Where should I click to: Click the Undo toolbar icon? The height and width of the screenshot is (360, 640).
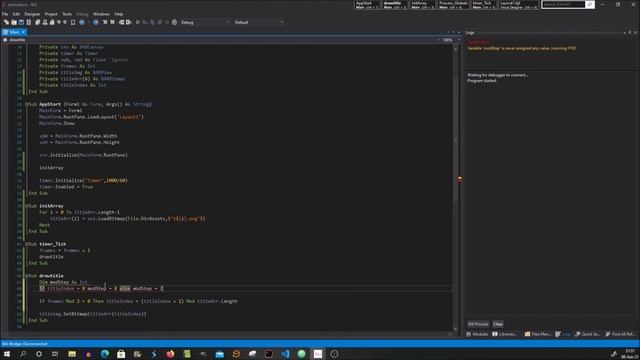(59, 22)
